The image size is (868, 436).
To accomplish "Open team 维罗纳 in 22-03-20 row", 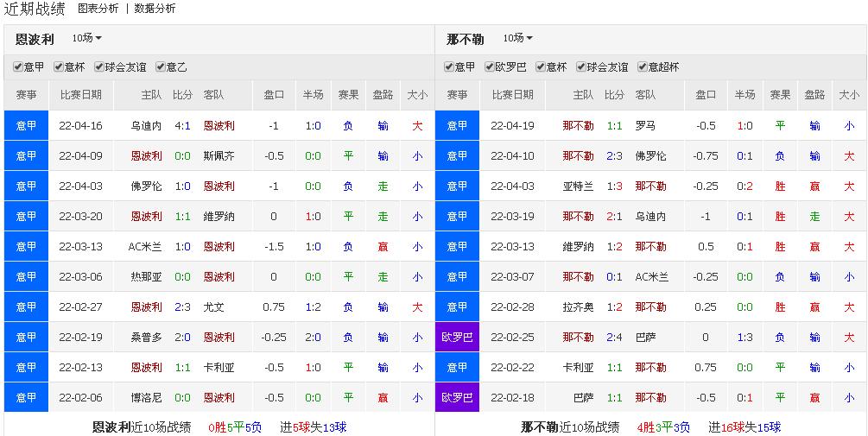I will pos(219,217).
